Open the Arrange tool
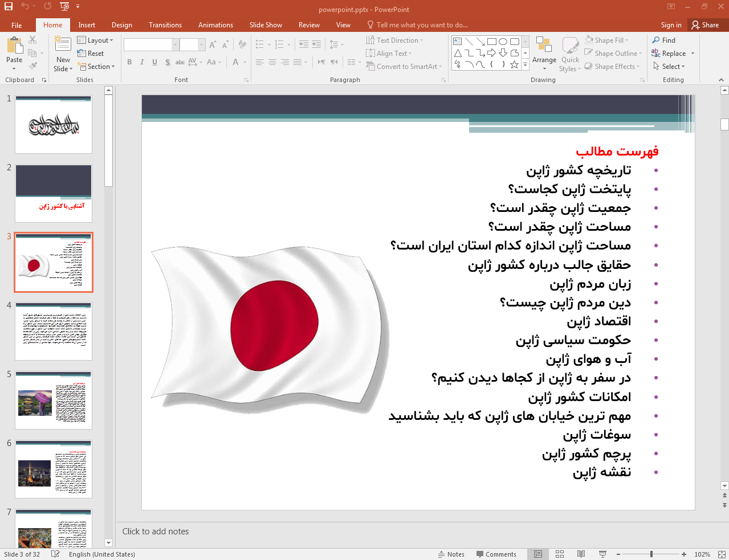Screen dimensions: 729x560 544,51
